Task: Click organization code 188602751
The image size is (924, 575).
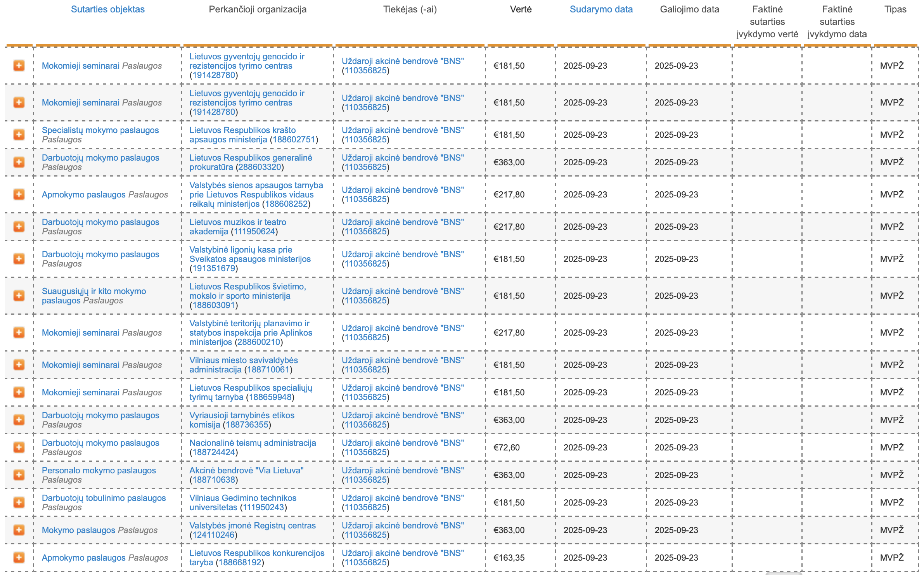Action: click(294, 139)
